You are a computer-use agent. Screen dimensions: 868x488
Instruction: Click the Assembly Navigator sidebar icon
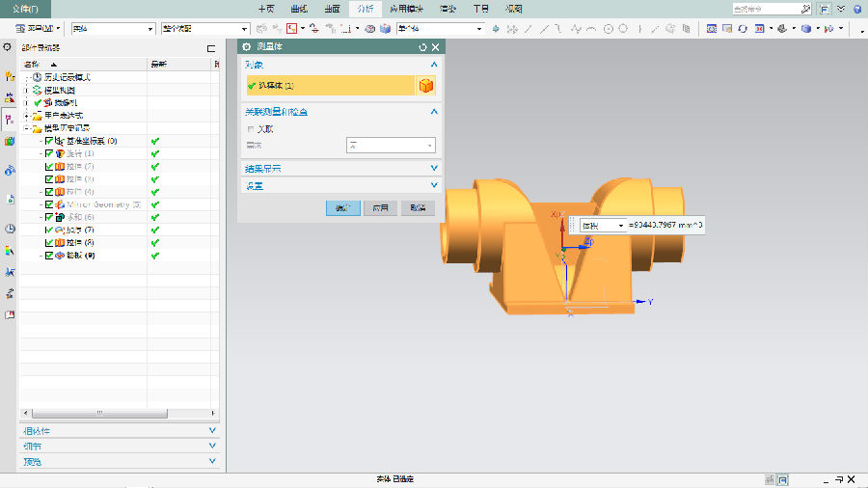[x=10, y=77]
